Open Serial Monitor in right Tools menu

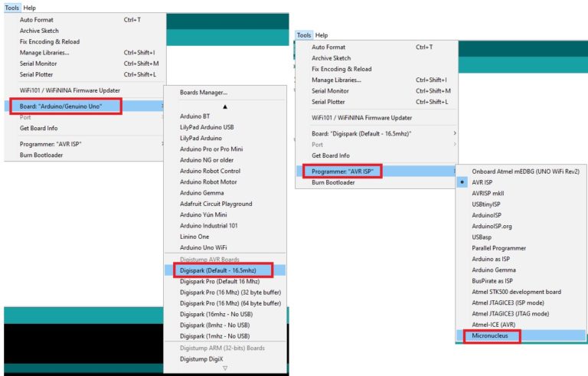tap(377, 91)
